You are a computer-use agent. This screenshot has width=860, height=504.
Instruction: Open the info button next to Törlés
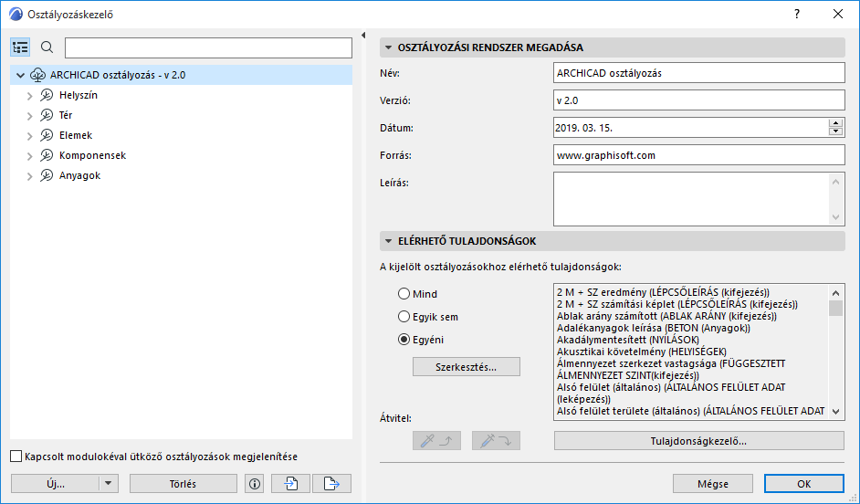pos(255,484)
